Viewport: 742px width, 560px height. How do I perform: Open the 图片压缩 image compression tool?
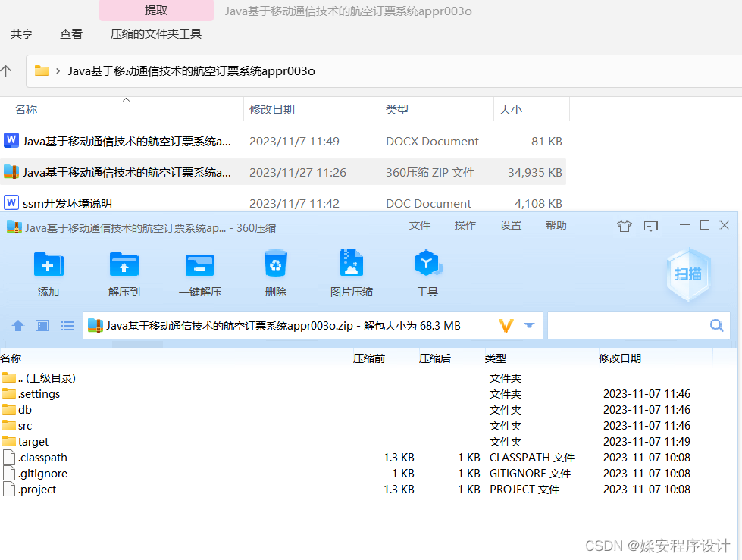coord(351,273)
